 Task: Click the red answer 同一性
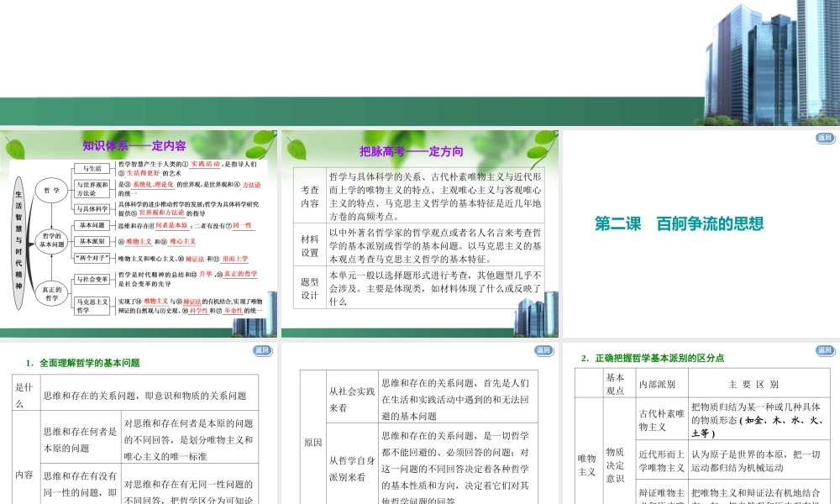click(x=242, y=225)
